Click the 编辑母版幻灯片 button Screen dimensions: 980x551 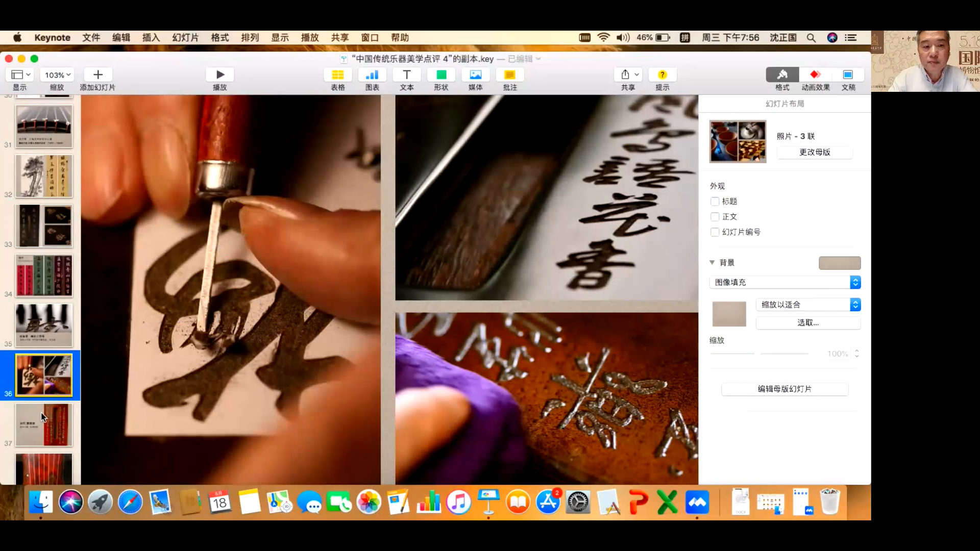tap(785, 389)
